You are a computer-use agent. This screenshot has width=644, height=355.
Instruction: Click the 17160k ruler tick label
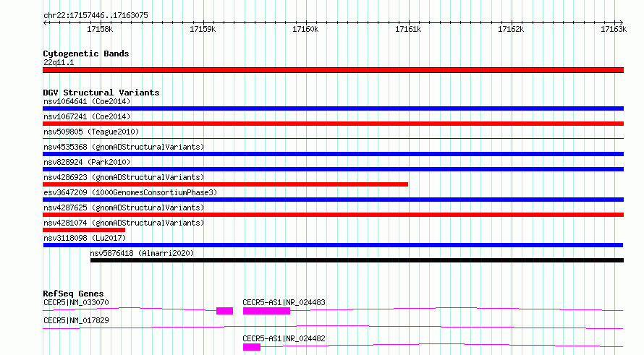pos(305,29)
